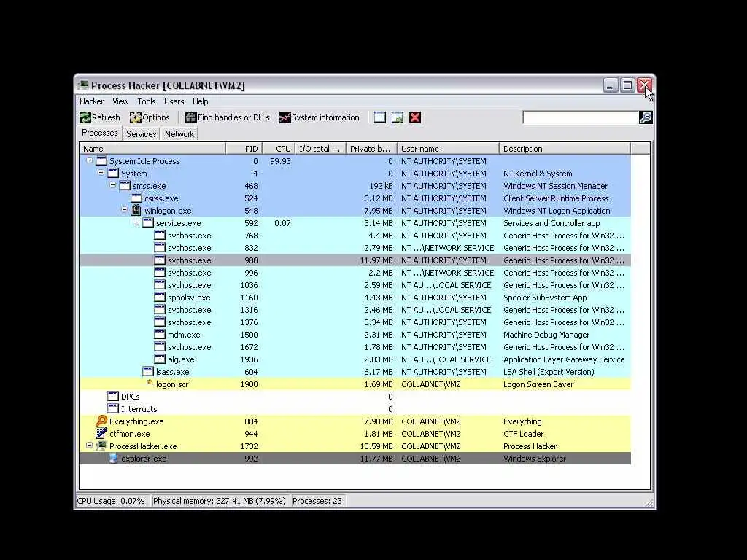Select the ctfmon.exe pen icon
The height and width of the screenshot is (560, 747).
101,433
